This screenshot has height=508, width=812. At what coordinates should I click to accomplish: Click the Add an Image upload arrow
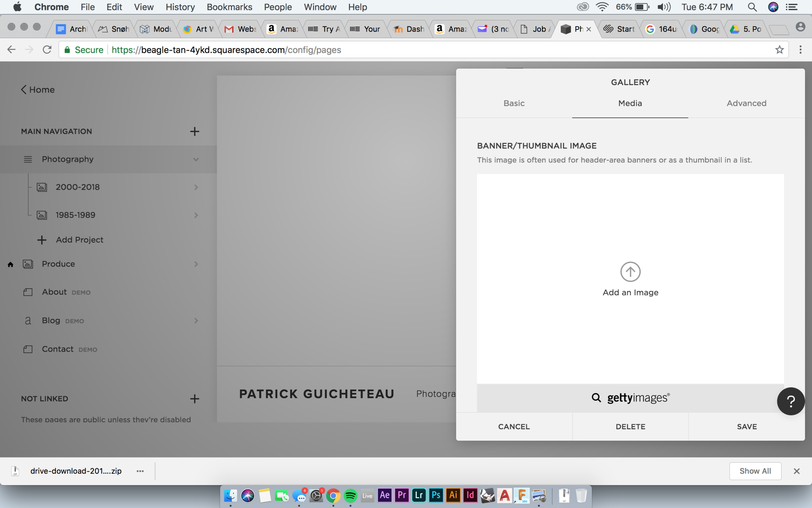point(630,271)
